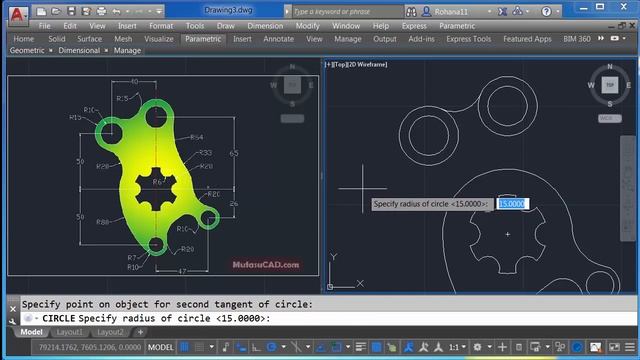Click the ribbon minimize toggle icon

coord(615,38)
